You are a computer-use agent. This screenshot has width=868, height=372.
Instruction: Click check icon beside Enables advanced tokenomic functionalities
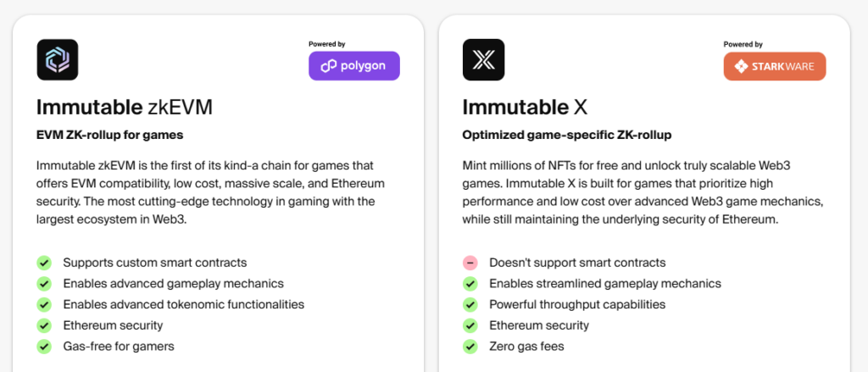[x=44, y=304]
